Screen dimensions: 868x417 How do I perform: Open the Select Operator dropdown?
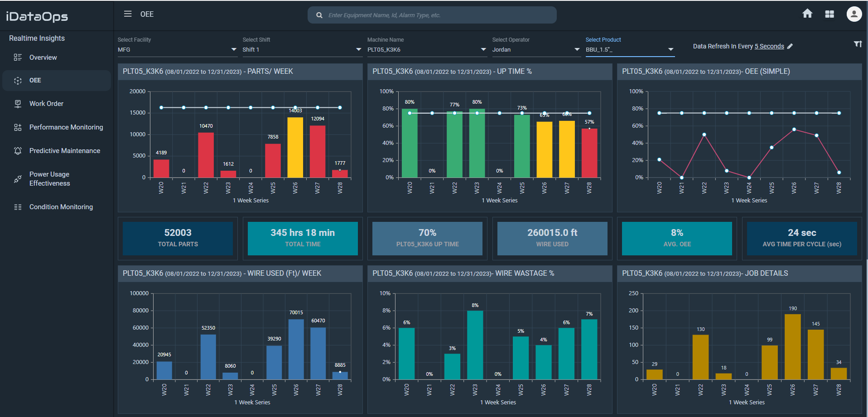point(577,49)
